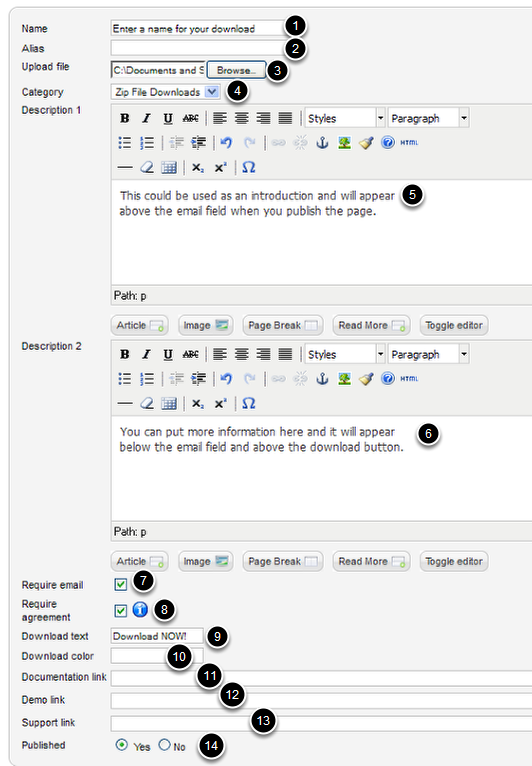
Task: Click undo arrow in Description 2 editor
Action: pyautogui.click(x=226, y=379)
